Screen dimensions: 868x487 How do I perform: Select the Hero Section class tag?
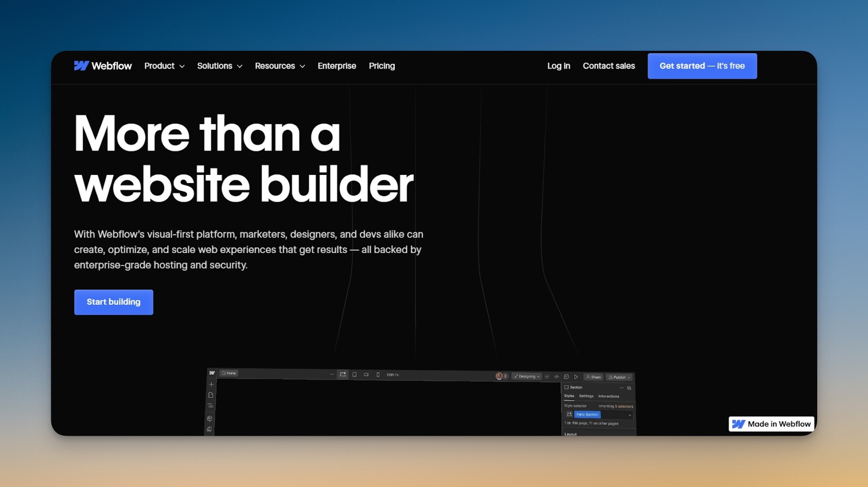[x=587, y=415]
